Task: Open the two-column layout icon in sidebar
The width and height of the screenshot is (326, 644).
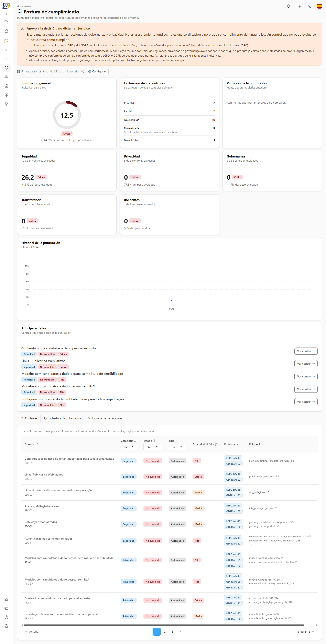Action: pos(7,41)
